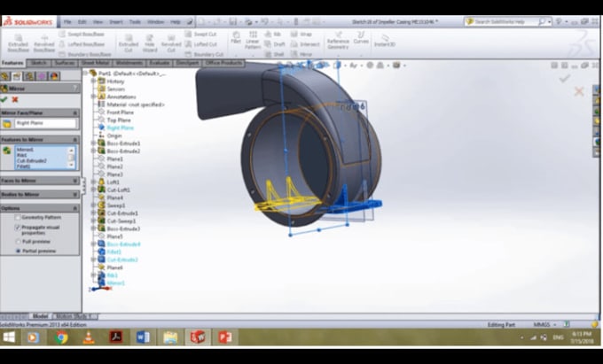Open Google Chrome from the taskbar
Viewport: 603px width, 364px height.
pos(61,337)
